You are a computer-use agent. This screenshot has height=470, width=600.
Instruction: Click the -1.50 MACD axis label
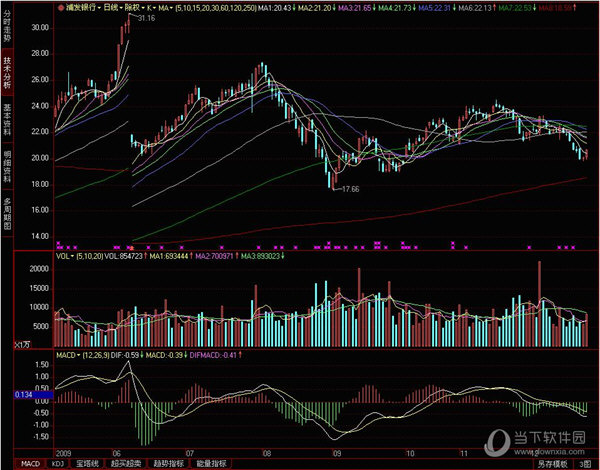click(x=41, y=437)
